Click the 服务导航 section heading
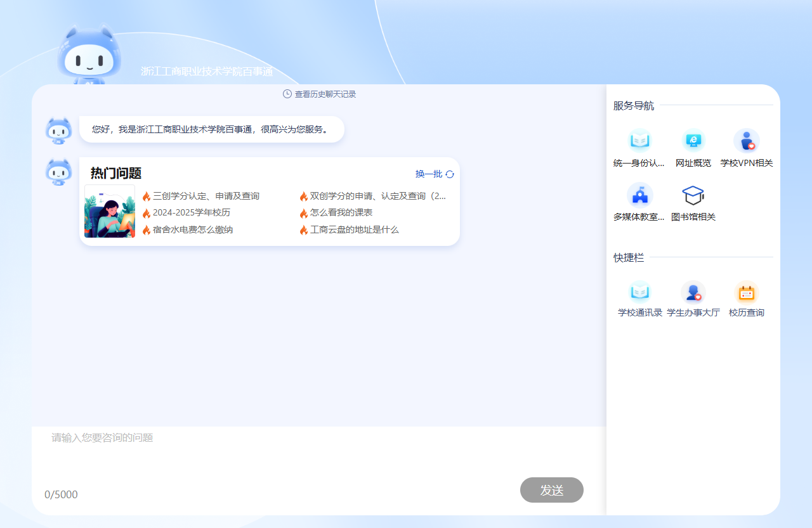The height and width of the screenshot is (528, 812). coord(634,106)
